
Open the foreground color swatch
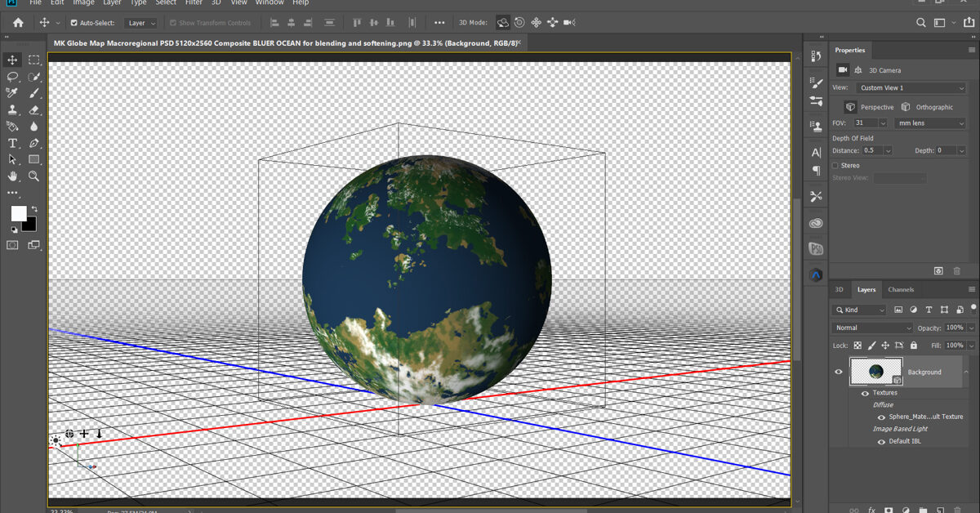click(x=17, y=214)
